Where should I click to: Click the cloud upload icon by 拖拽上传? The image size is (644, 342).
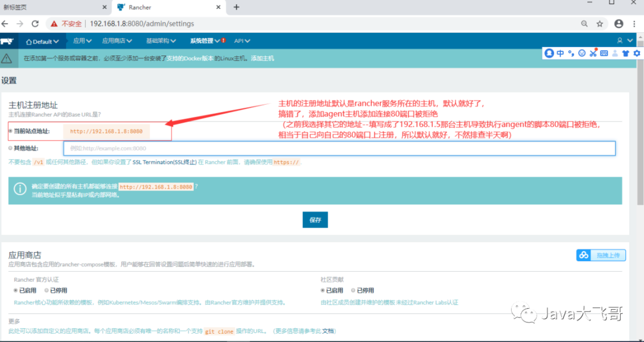click(x=584, y=255)
